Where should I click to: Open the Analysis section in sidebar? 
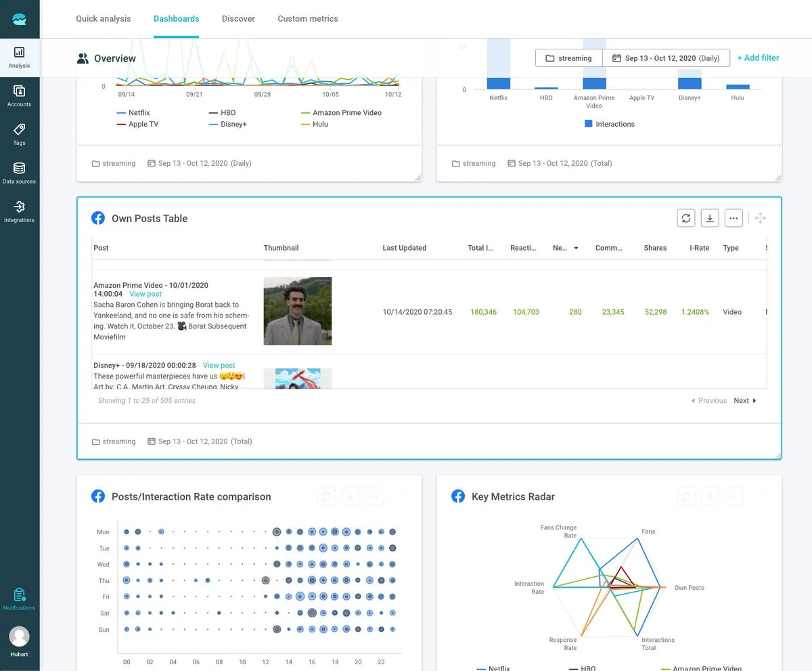click(x=19, y=58)
